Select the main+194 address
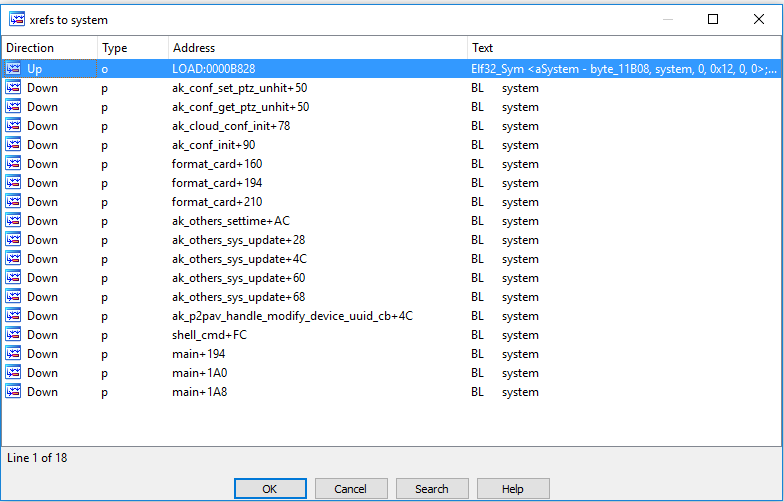 [198, 354]
